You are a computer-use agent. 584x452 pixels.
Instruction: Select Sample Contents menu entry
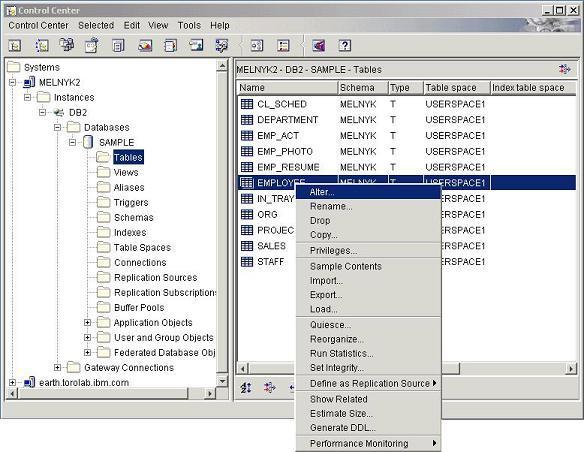[x=368, y=266]
